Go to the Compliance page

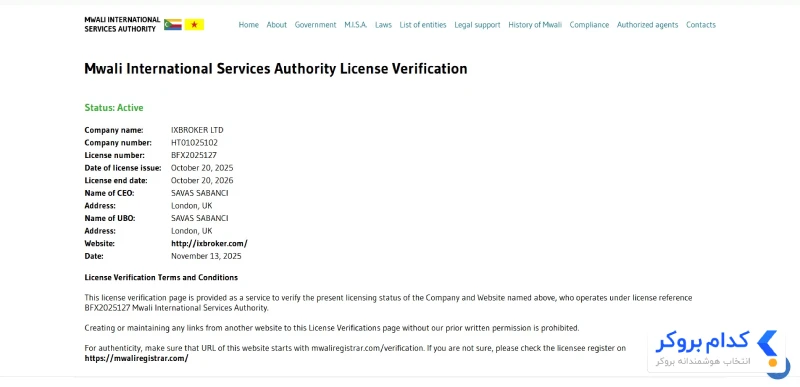point(589,24)
